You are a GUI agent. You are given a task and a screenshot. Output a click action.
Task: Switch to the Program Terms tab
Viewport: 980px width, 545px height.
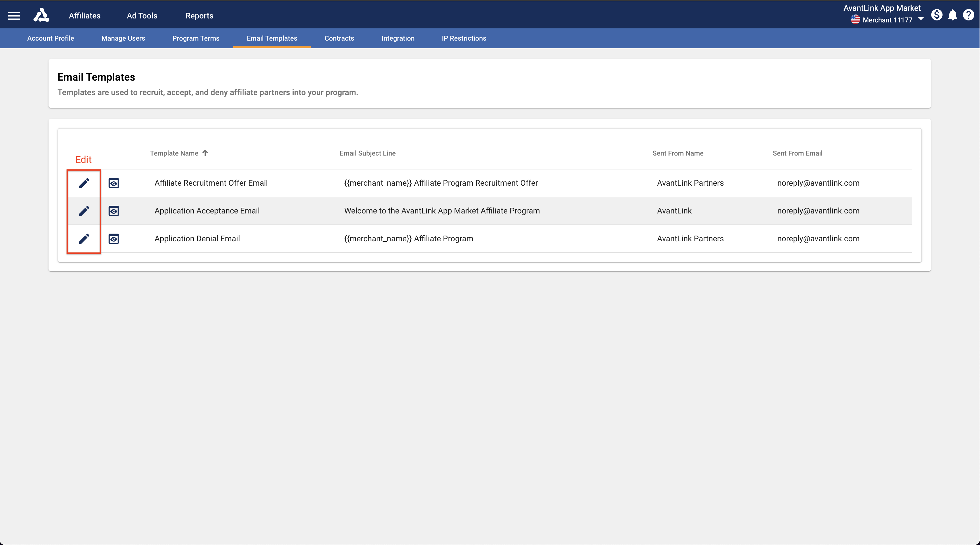point(196,38)
